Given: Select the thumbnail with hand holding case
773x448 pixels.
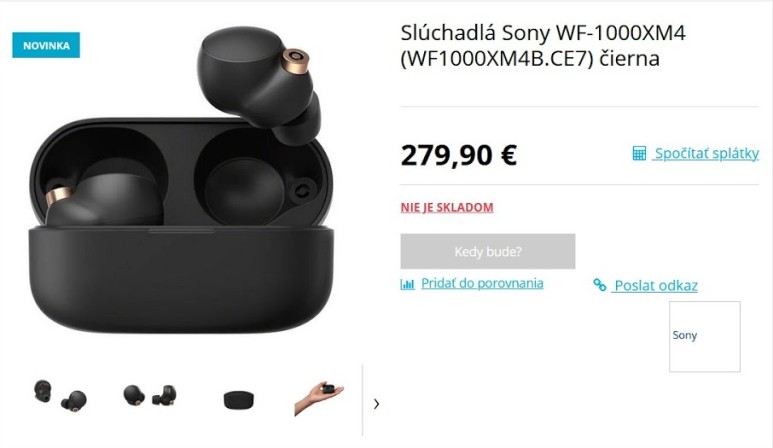Looking at the screenshot, I should click(x=319, y=398).
